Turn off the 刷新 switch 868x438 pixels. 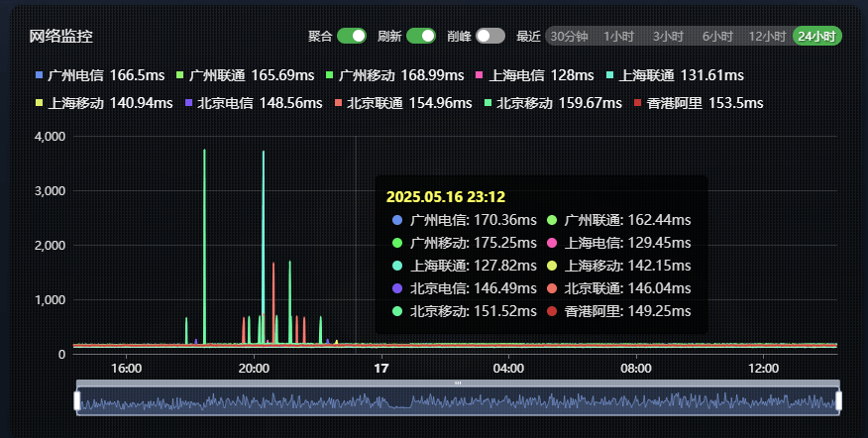421,36
